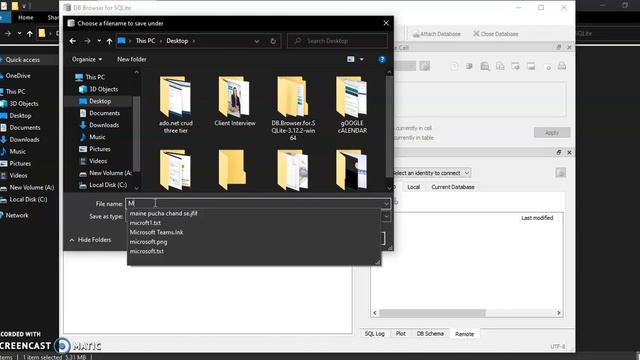
Task: Open the Remote tab
Action: [464, 334]
